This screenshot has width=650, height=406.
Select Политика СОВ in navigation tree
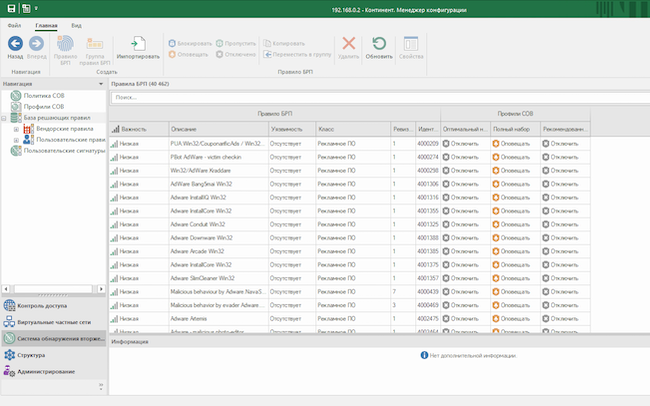[x=43, y=95]
